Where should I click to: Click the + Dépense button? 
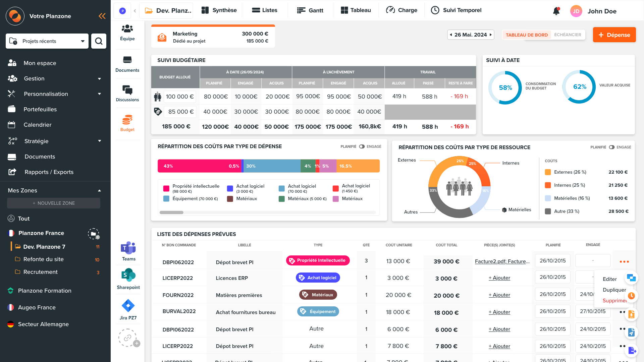point(614,35)
